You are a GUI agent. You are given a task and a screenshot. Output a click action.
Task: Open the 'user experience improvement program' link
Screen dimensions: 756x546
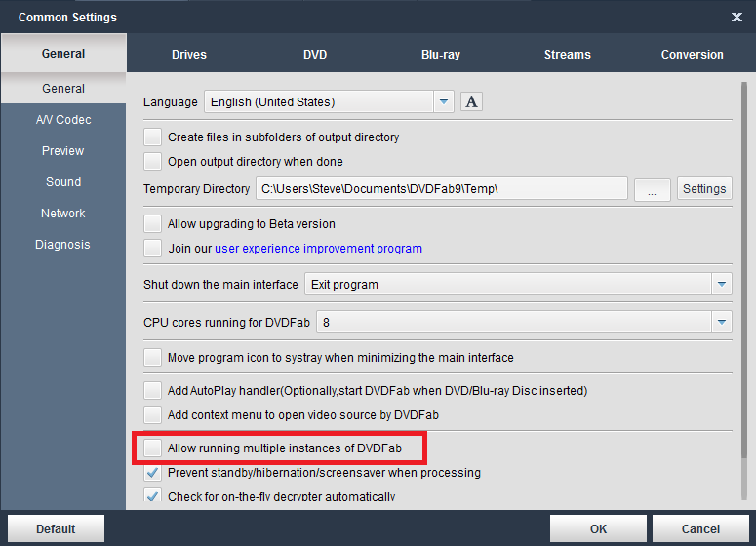[318, 249]
